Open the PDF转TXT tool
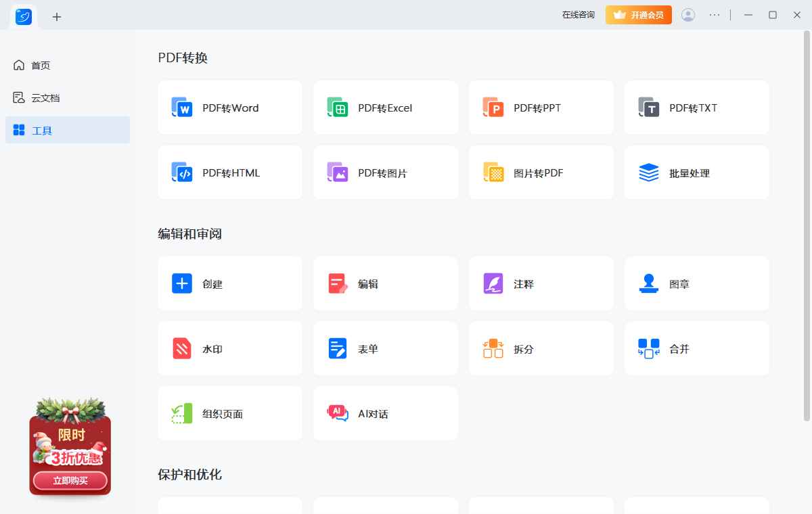This screenshot has height=514, width=812. point(696,107)
